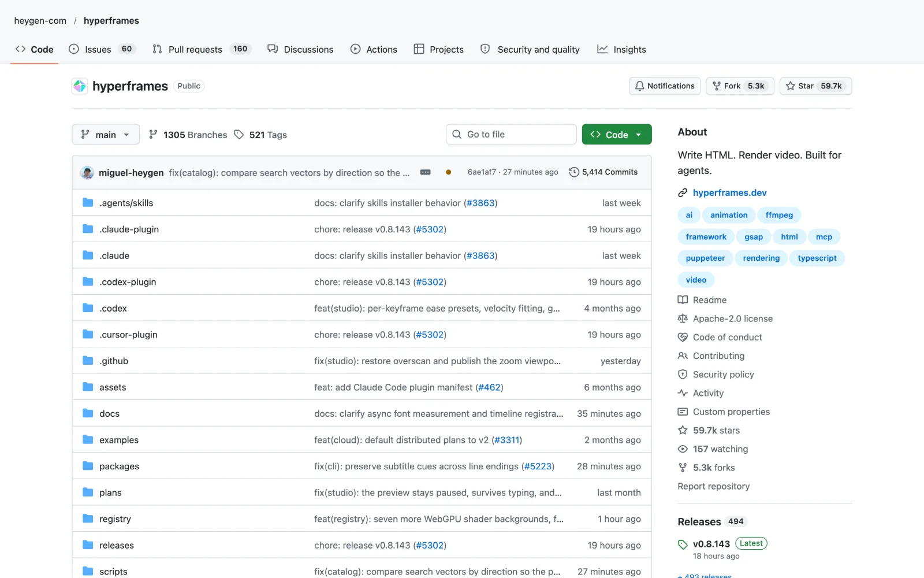Select the Actions tab
Screen dimensions: 924x578
coord(374,49)
